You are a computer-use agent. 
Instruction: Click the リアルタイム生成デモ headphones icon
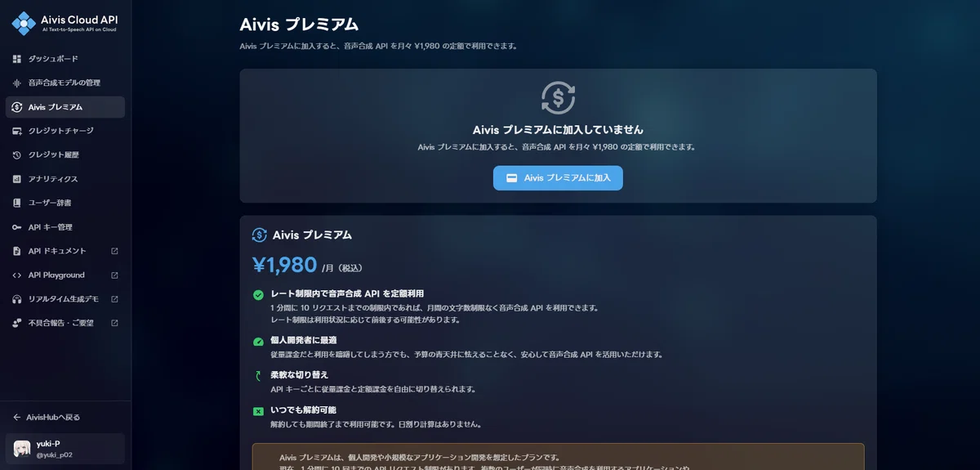(17, 299)
